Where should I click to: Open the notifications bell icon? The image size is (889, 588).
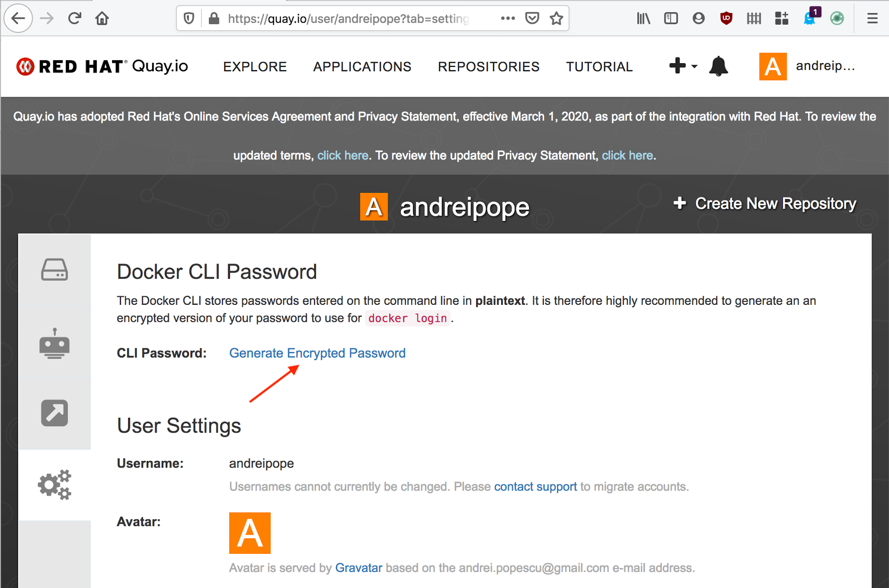click(x=718, y=66)
